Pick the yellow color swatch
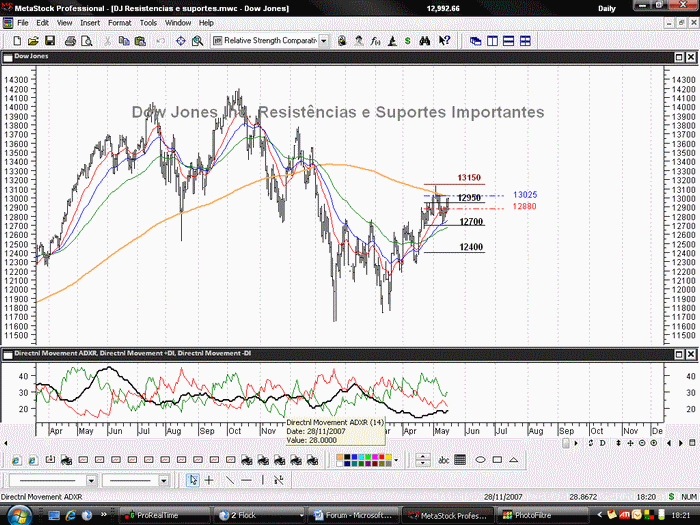This screenshot has height=525, width=700. point(388,457)
